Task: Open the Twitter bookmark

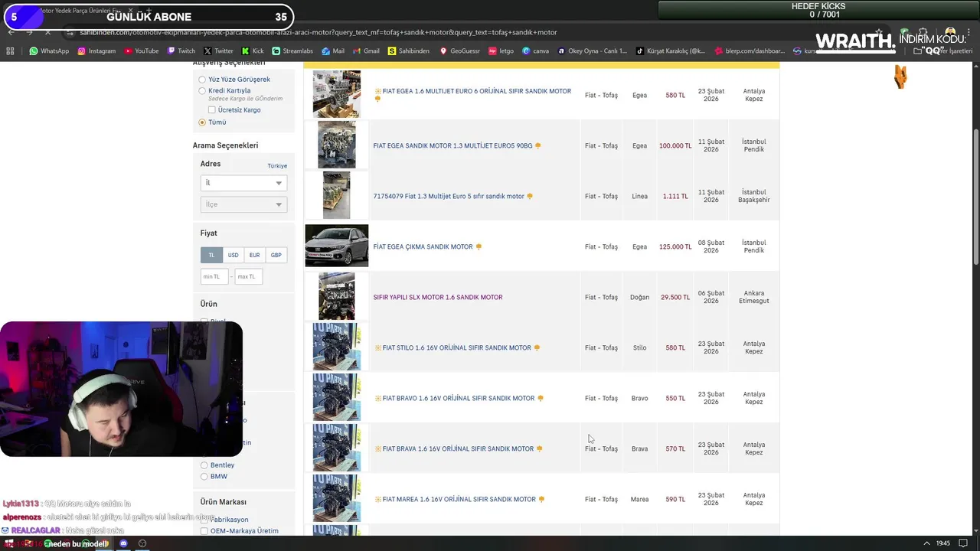Action: click(218, 51)
